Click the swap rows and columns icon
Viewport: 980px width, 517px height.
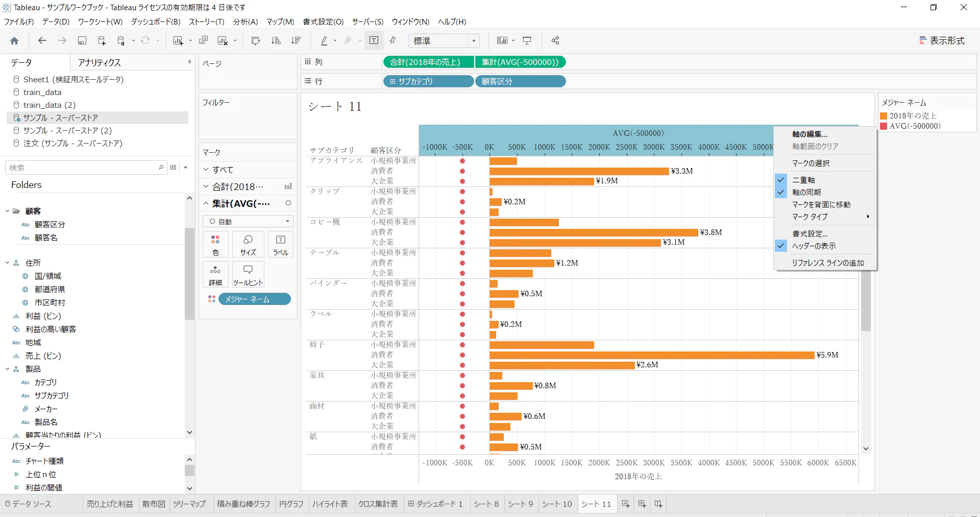256,40
